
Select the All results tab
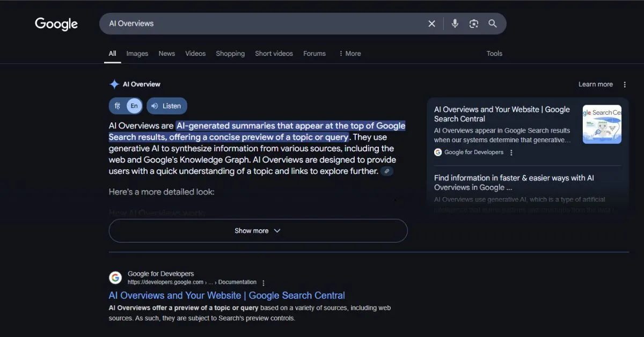coord(112,54)
